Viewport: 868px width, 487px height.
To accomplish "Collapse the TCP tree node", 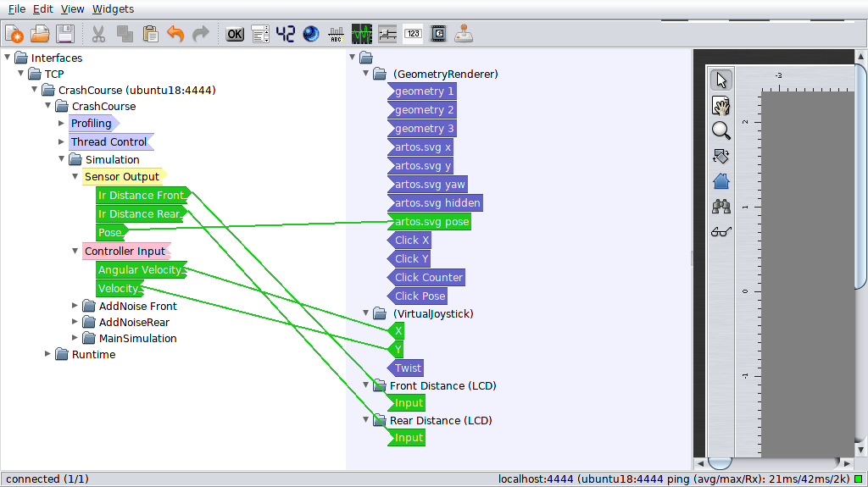I will coord(21,73).
